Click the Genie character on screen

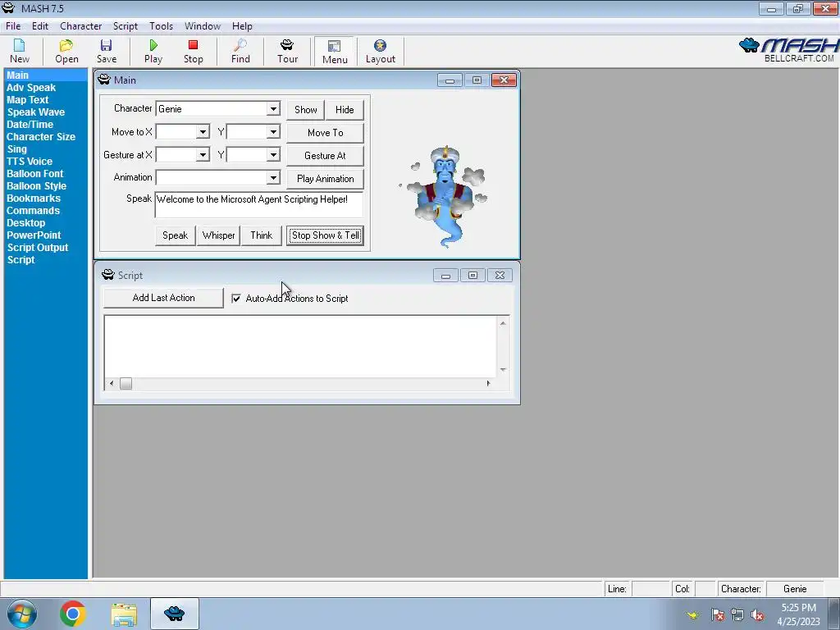(444, 195)
